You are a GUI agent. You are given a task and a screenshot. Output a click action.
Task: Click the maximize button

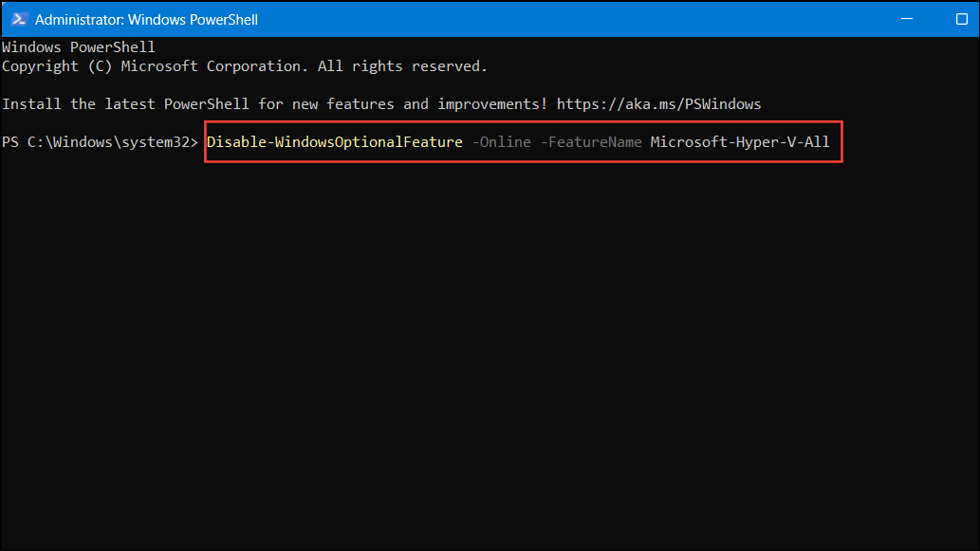click(x=961, y=19)
